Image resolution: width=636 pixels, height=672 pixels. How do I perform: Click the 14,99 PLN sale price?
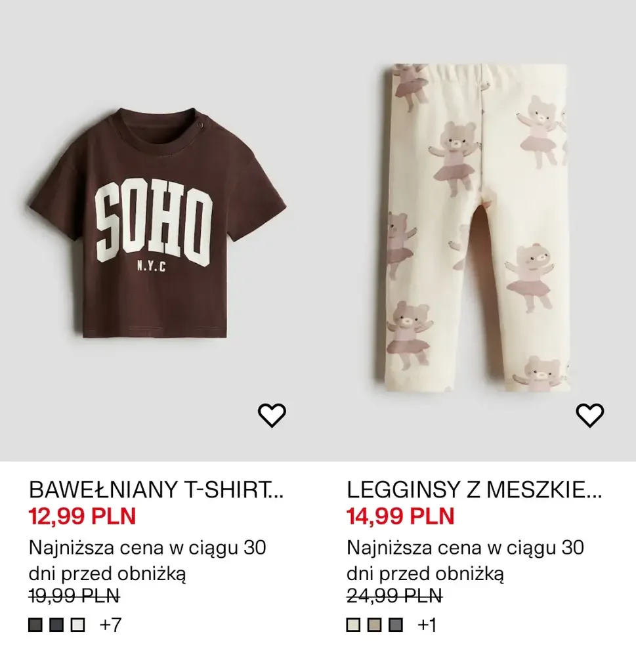(x=400, y=516)
